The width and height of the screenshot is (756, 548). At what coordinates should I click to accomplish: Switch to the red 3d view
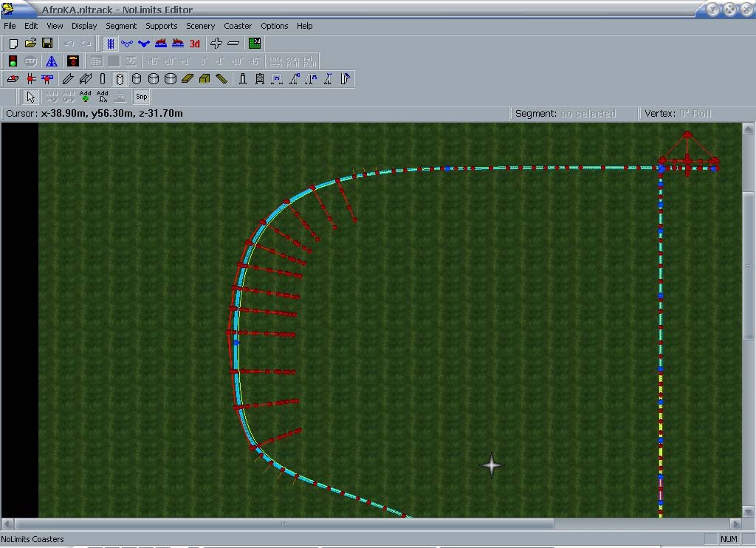click(195, 44)
